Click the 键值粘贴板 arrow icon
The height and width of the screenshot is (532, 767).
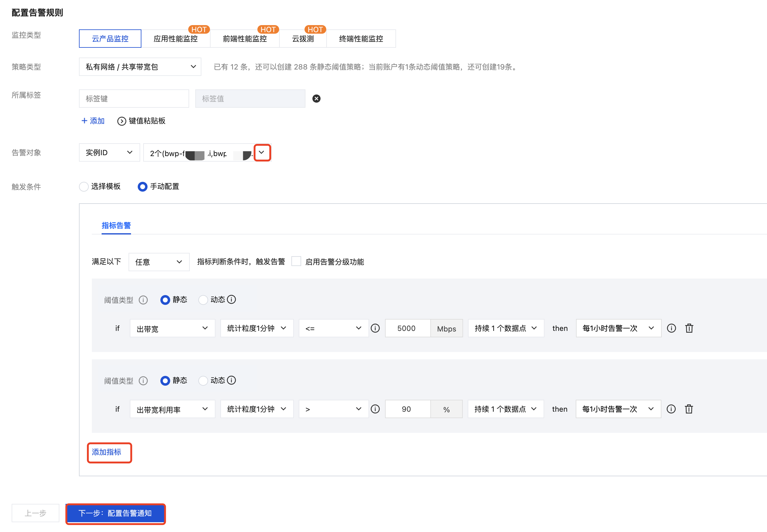tap(122, 121)
